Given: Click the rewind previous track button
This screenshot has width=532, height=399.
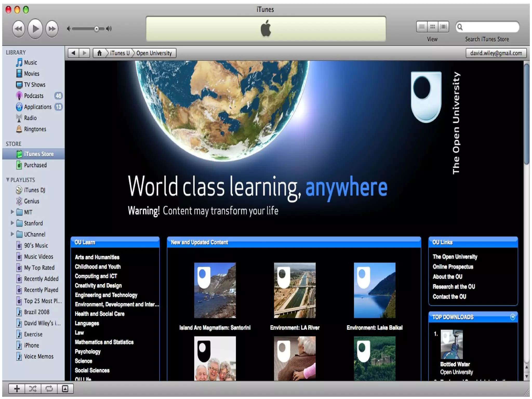Looking at the screenshot, I should [x=19, y=29].
